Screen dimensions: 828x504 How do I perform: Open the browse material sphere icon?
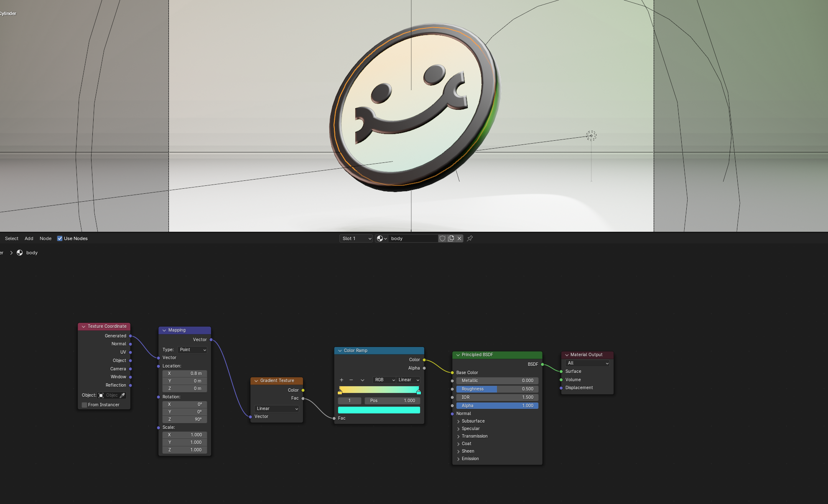point(382,238)
